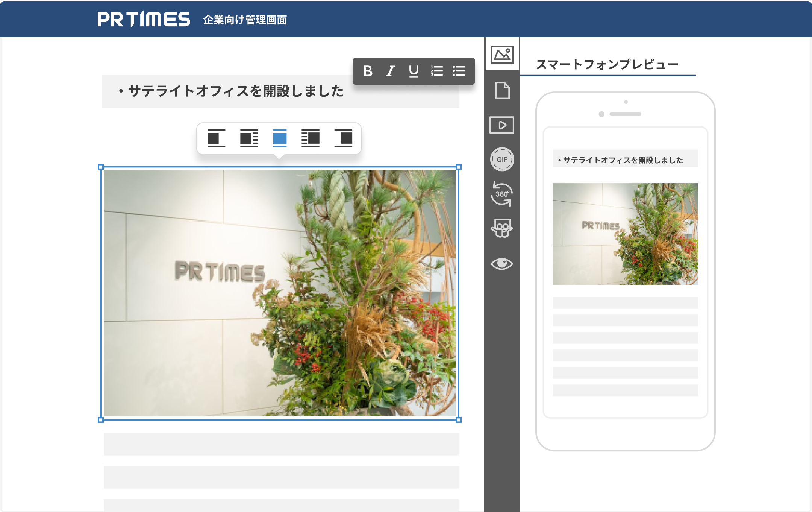Screen dimensions: 812x512
Task: Align image right without text wrap
Action: [343, 138]
